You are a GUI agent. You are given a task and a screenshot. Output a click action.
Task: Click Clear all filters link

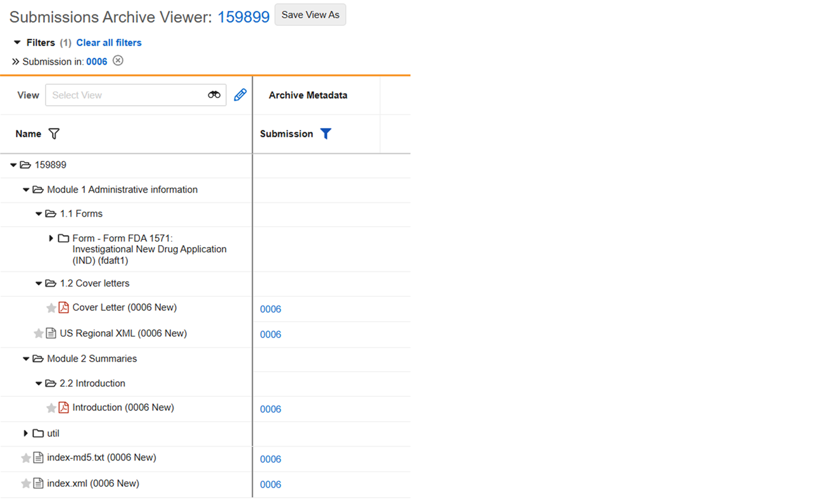[109, 42]
